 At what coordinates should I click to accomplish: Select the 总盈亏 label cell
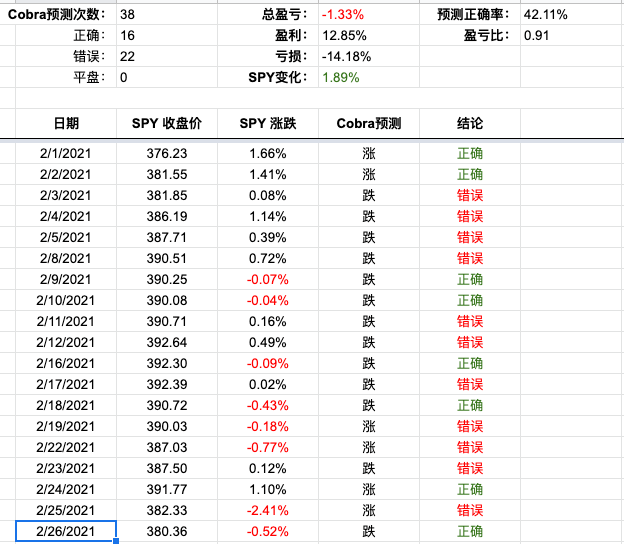click(268, 14)
